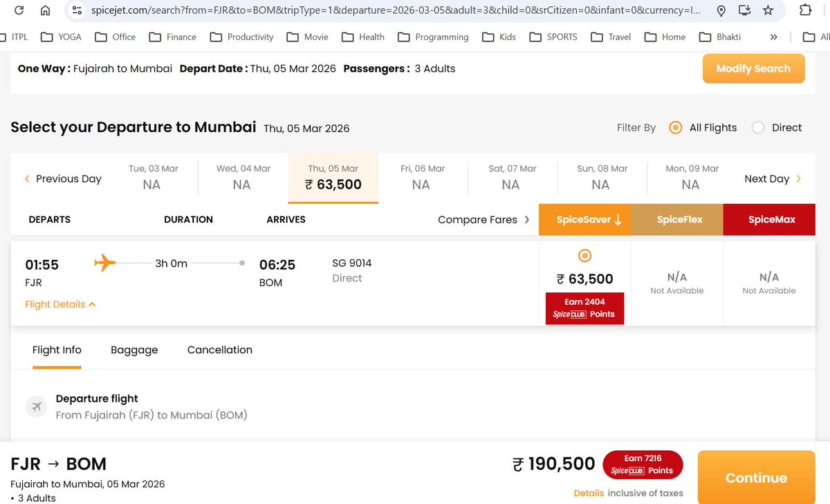Open the Finance bookmarks folder
Viewport: 830px width, 504px height.
coord(172,37)
